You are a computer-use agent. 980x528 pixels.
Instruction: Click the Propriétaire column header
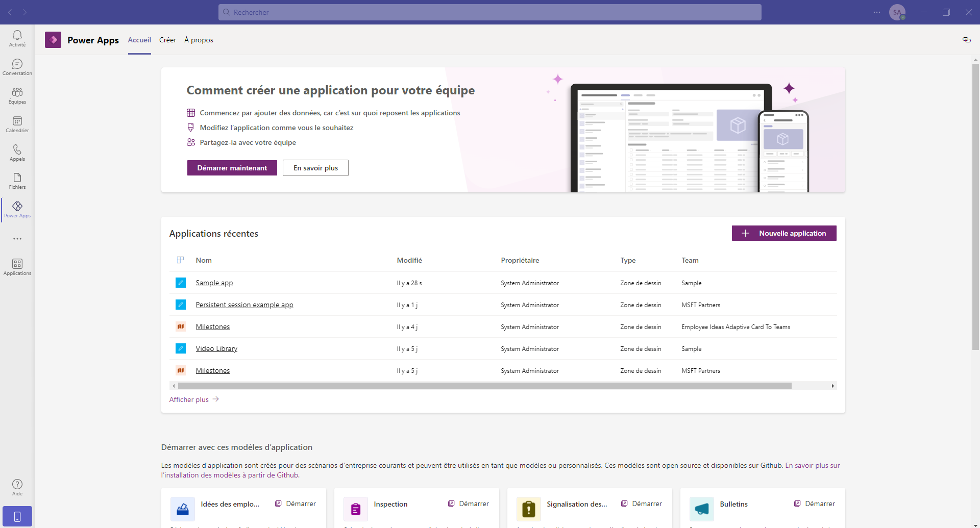tap(520, 260)
